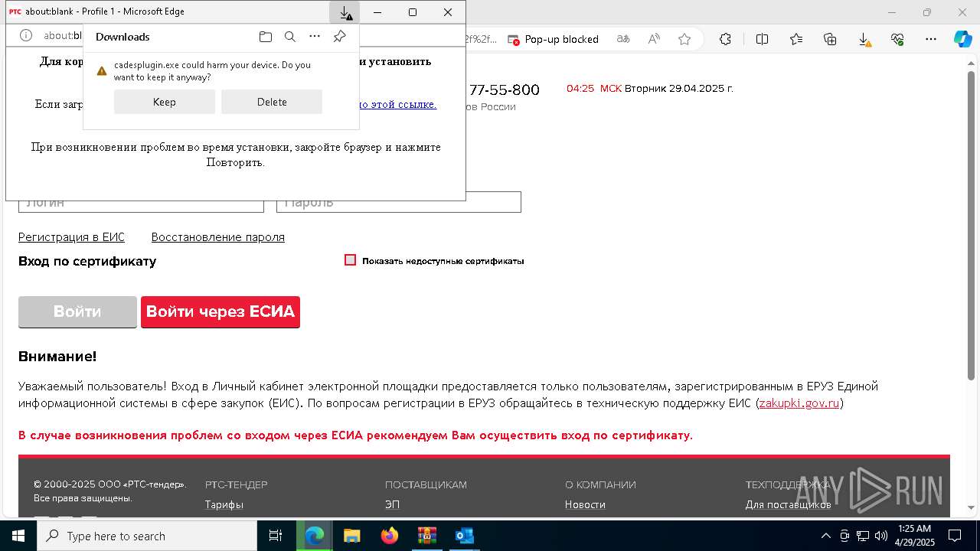Show hidden system tray icons
The image size is (980, 551).
[x=825, y=536]
